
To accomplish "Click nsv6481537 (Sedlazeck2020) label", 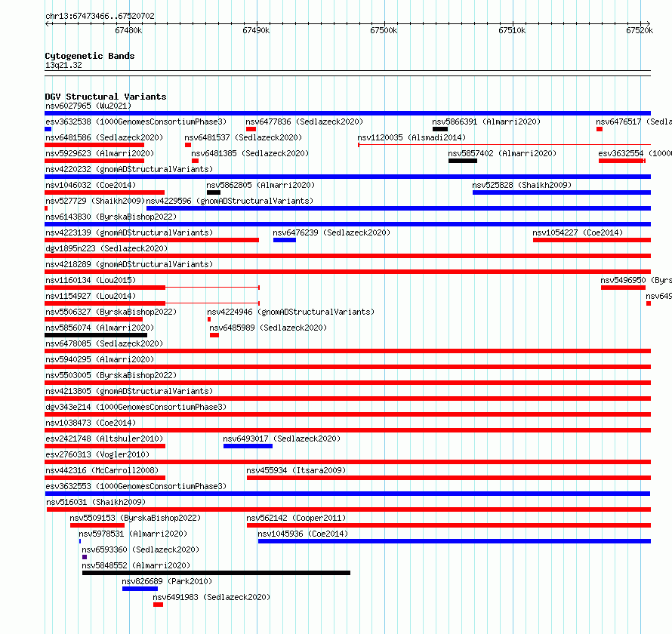I will pos(243,137).
